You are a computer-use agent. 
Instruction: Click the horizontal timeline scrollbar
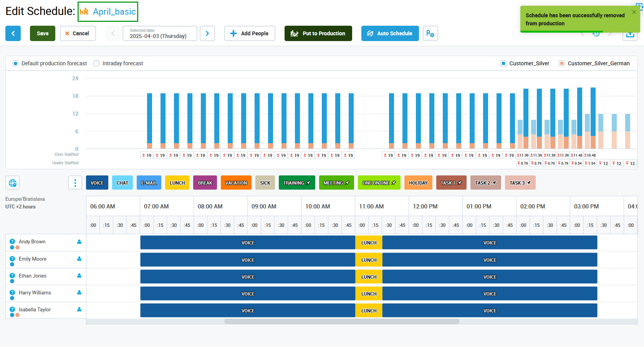(x=341, y=321)
